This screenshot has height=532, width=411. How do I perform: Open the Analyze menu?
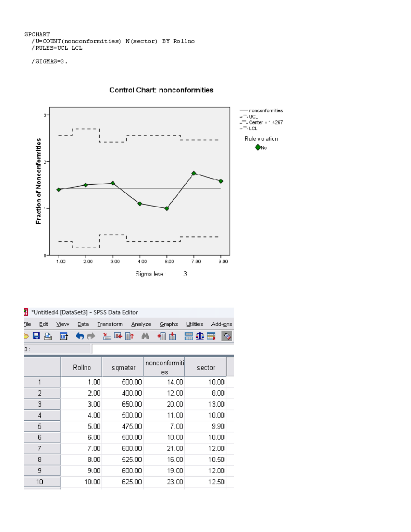pos(141,324)
